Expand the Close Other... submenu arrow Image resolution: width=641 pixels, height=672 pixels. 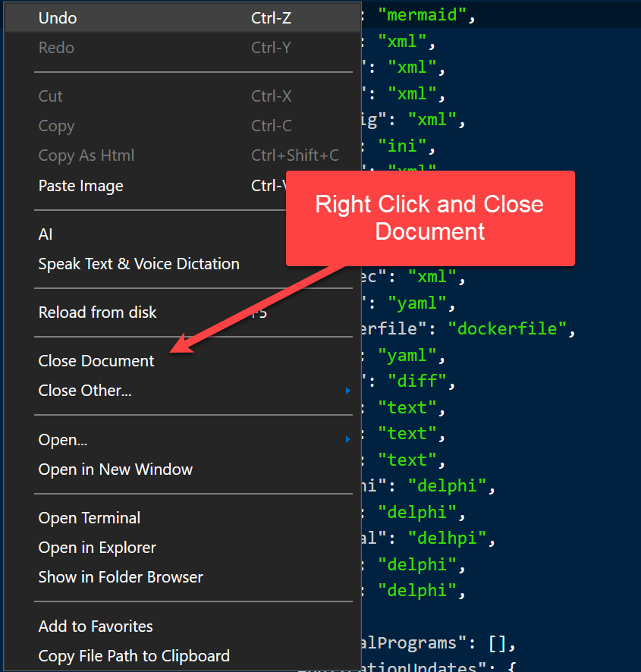point(347,391)
